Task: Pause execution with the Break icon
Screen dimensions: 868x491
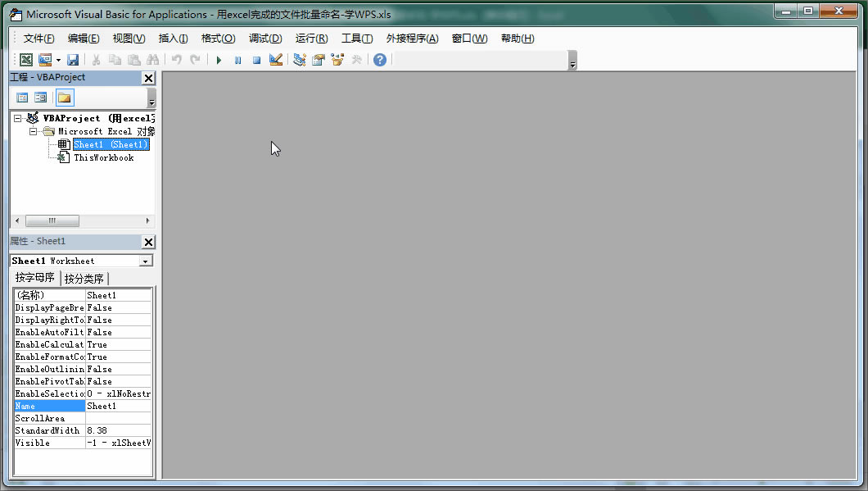Action: [x=236, y=59]
